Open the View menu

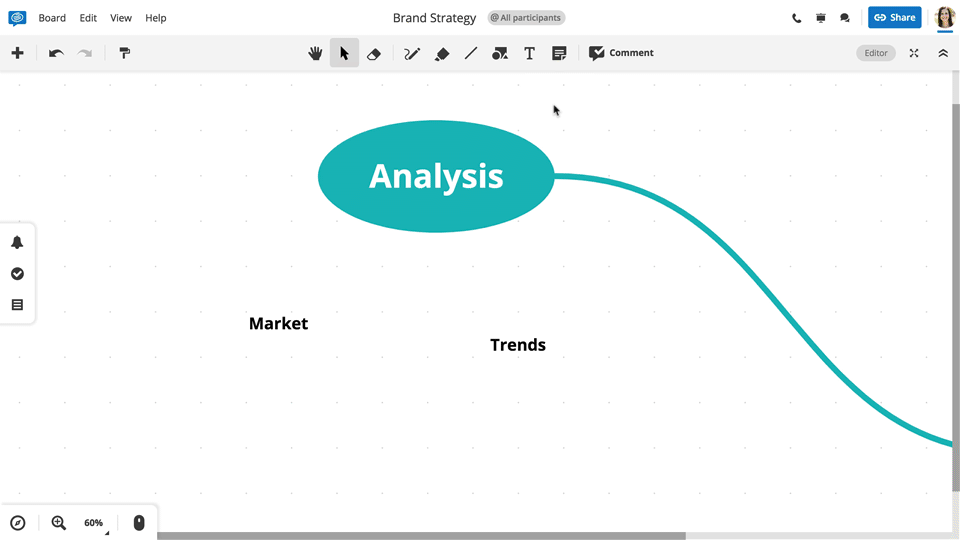[121, 18]
